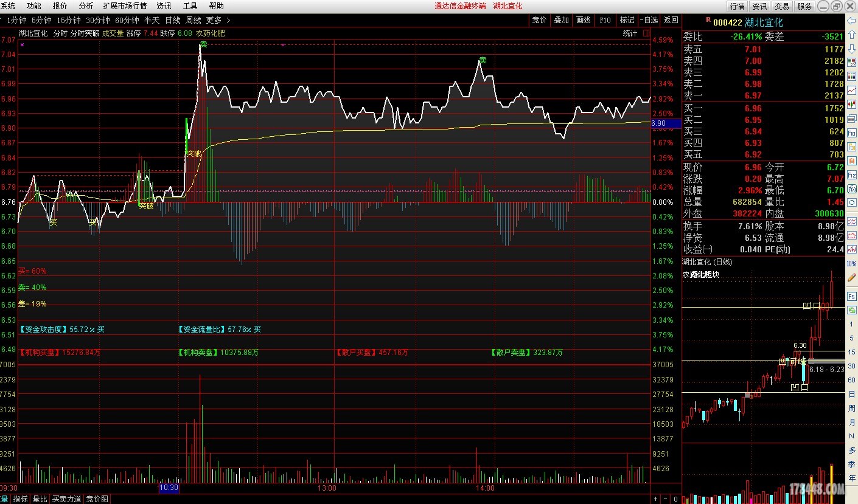Switch to 5分钟 period tab

41,20
